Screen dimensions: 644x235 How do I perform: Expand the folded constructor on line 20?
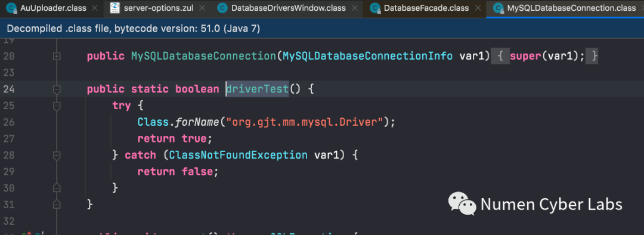tap(57, 56)
